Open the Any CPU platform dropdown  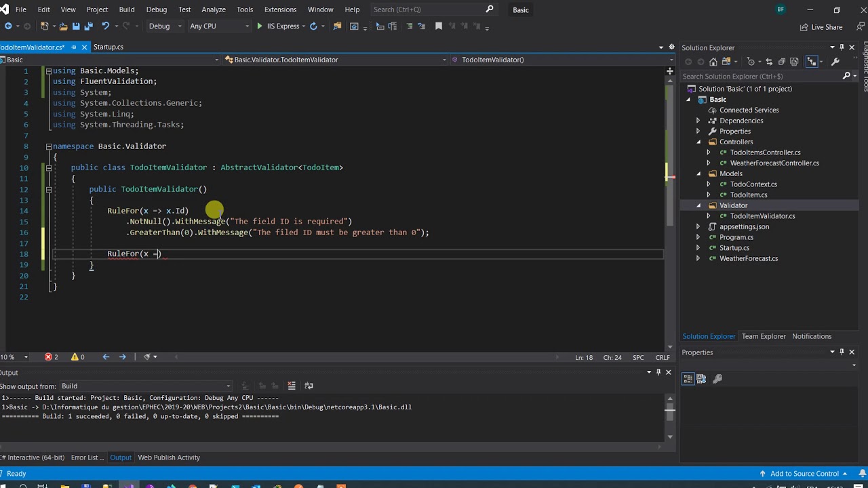218,26
